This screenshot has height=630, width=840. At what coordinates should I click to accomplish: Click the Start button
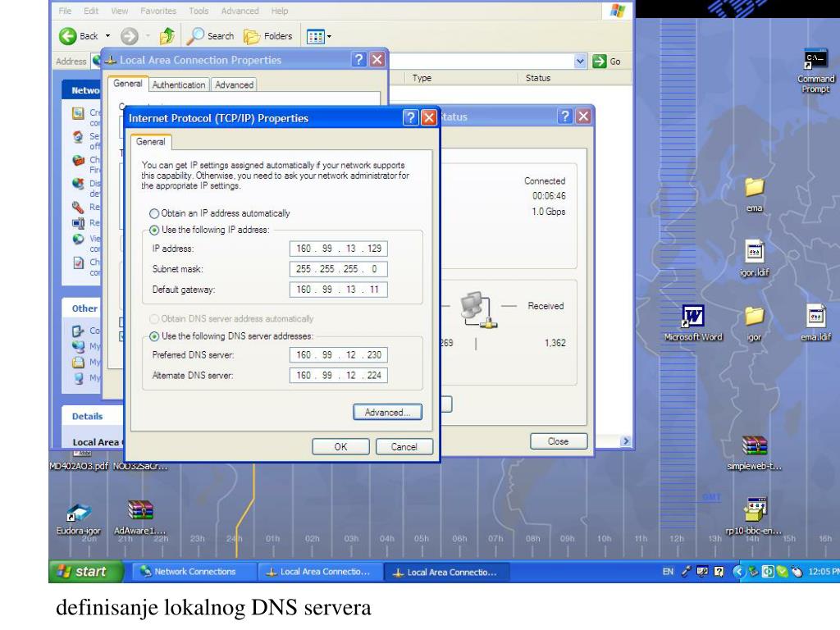(85, 572)
